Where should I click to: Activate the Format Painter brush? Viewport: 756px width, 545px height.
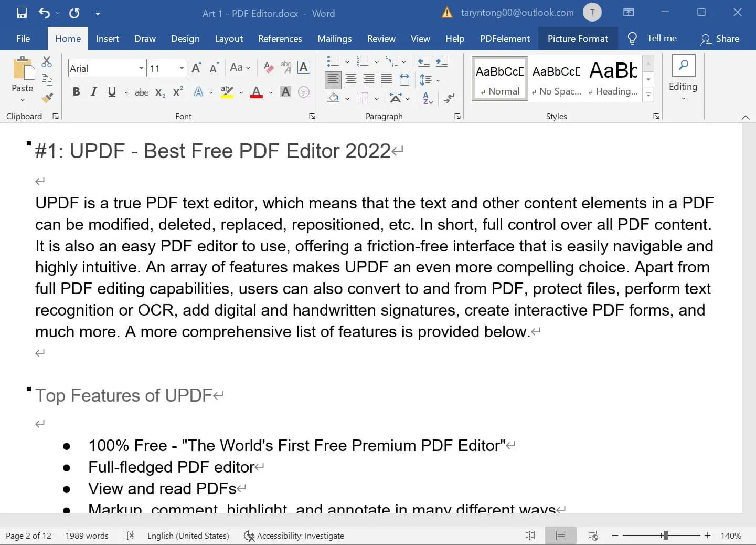coord(47,98)
